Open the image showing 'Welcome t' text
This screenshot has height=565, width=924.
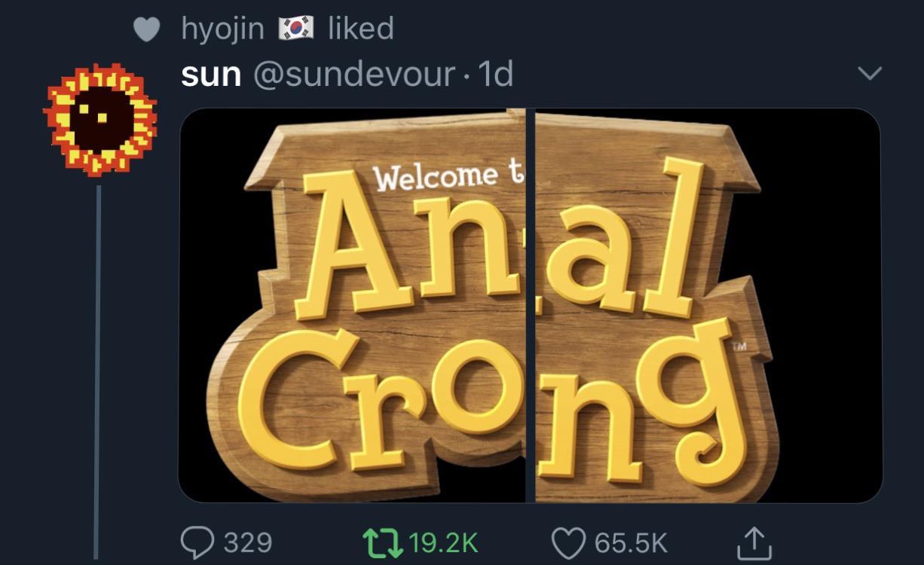tap(352, 305)
